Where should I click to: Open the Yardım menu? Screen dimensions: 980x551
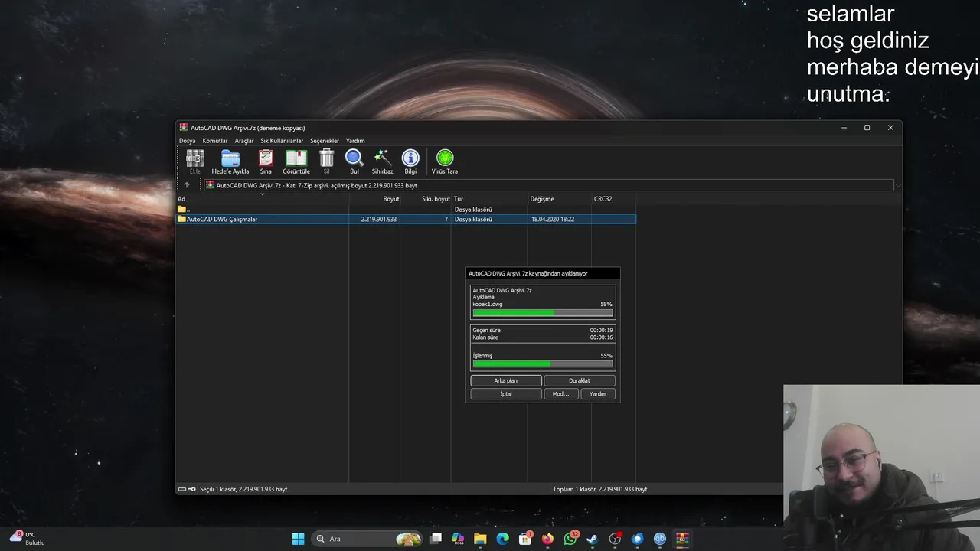pyautogui.click(x=355, y=141)
